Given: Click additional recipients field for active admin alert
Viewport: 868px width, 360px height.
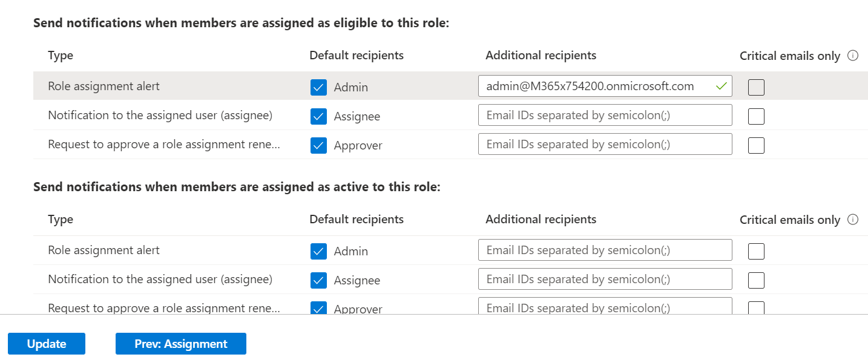Looking at the screenshot, I should tap(605, 250).
